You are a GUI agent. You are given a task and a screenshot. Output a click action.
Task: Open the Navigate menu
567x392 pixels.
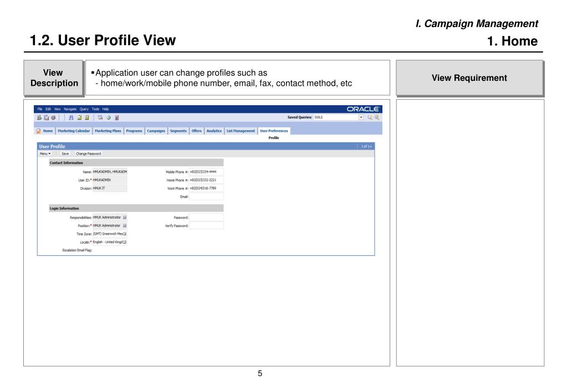click(x=70, y=109)
